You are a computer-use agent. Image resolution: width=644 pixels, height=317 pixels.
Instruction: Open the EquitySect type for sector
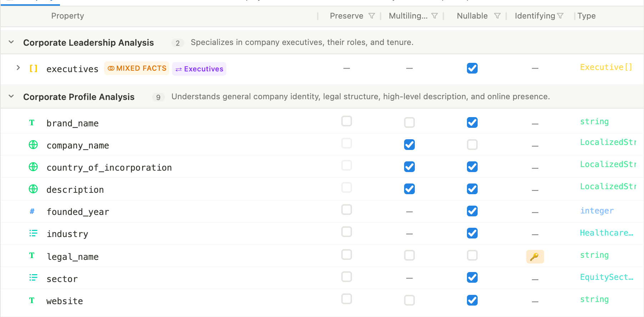point(607,277)
